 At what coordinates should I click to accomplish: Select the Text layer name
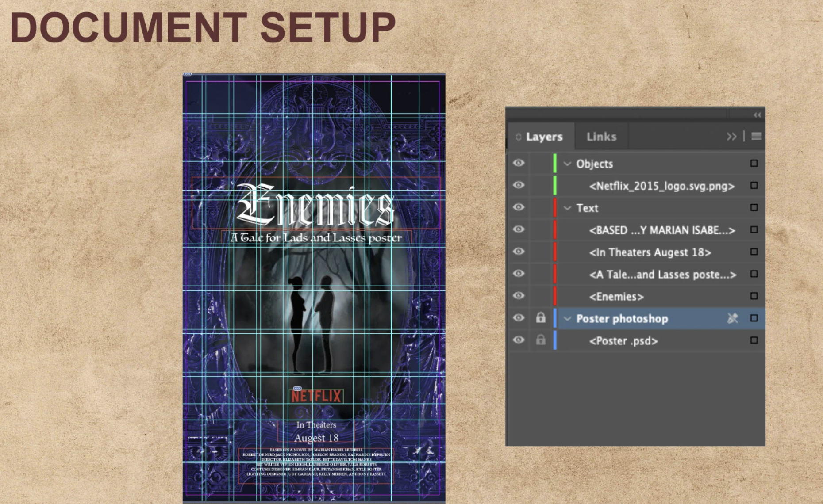[x=587, y=208]
